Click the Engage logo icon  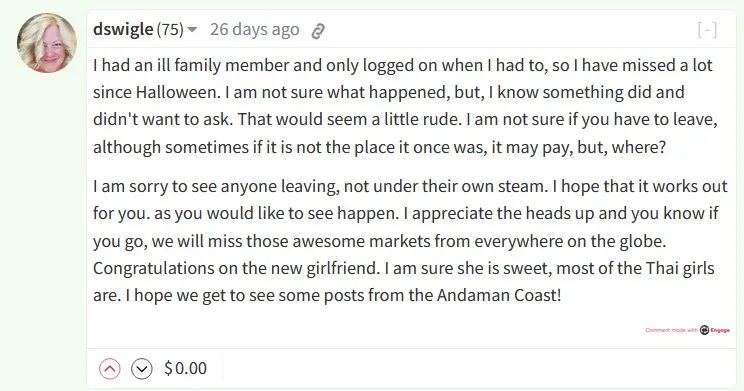[x=705, y=330]
